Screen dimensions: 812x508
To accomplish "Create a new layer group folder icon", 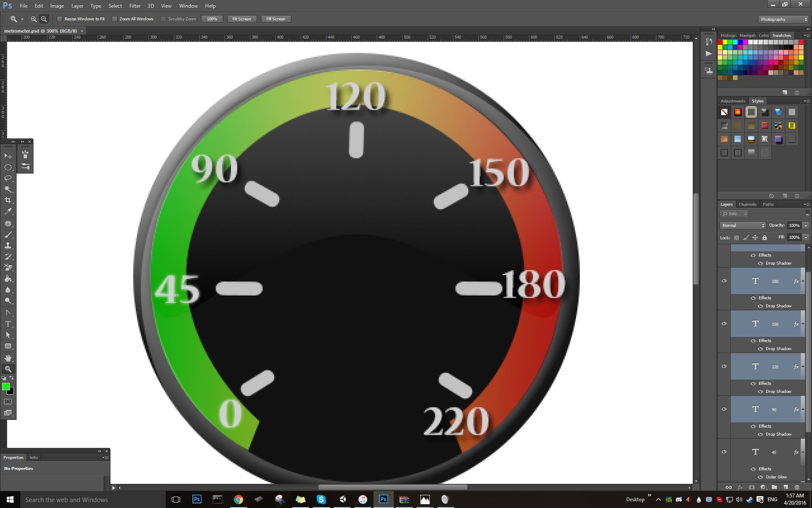I will [774, 487].
